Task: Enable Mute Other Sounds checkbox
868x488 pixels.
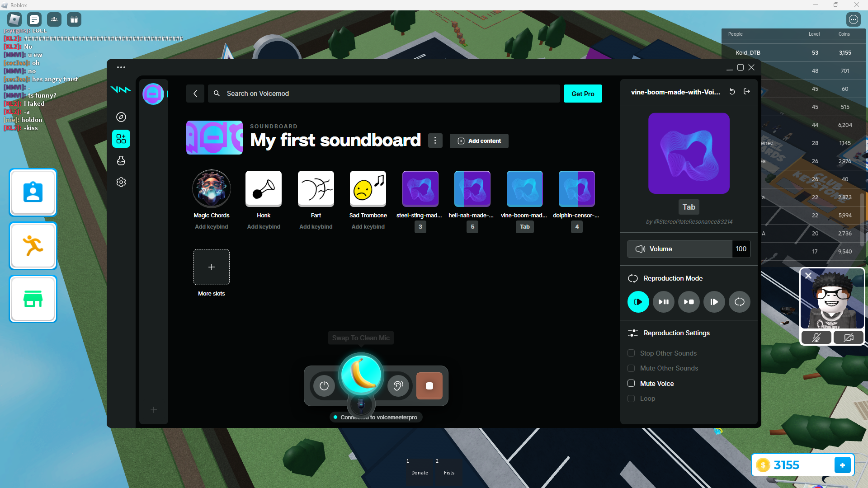Action: point(631,368)
